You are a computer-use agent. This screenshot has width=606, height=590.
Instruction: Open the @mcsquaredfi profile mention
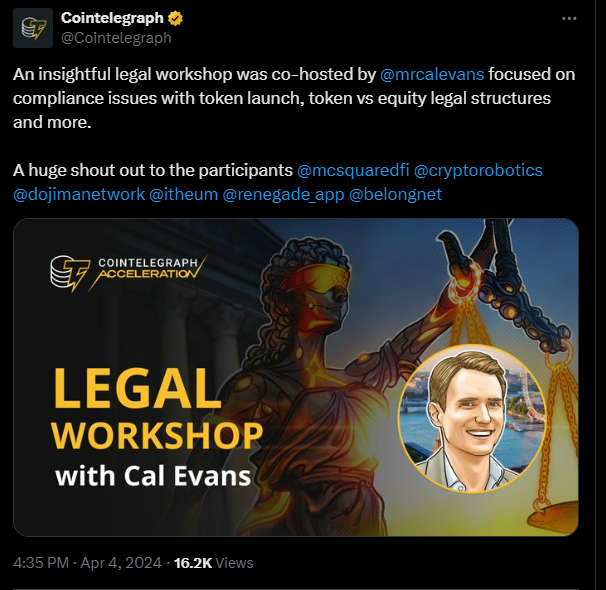353,170
